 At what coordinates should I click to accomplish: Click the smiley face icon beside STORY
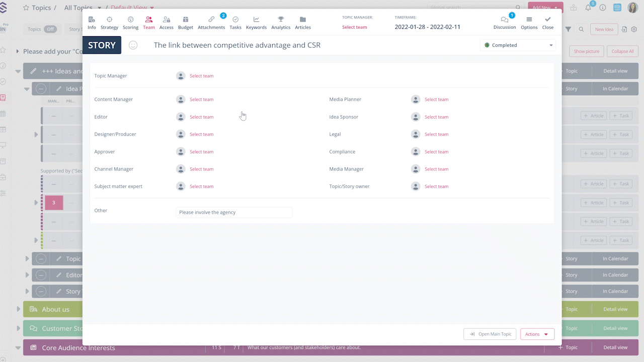pyautogui.click(x=133, y=45)
